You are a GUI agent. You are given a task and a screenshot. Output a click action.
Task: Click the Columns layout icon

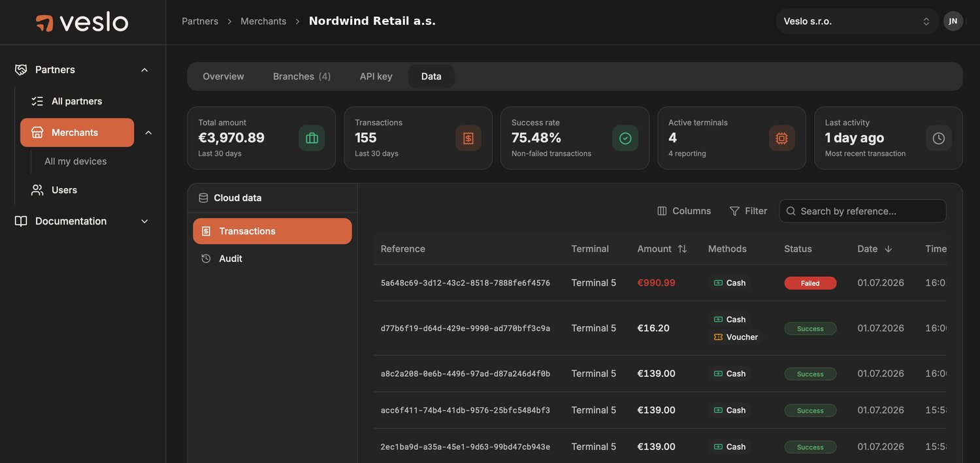[x=662, y=211]
